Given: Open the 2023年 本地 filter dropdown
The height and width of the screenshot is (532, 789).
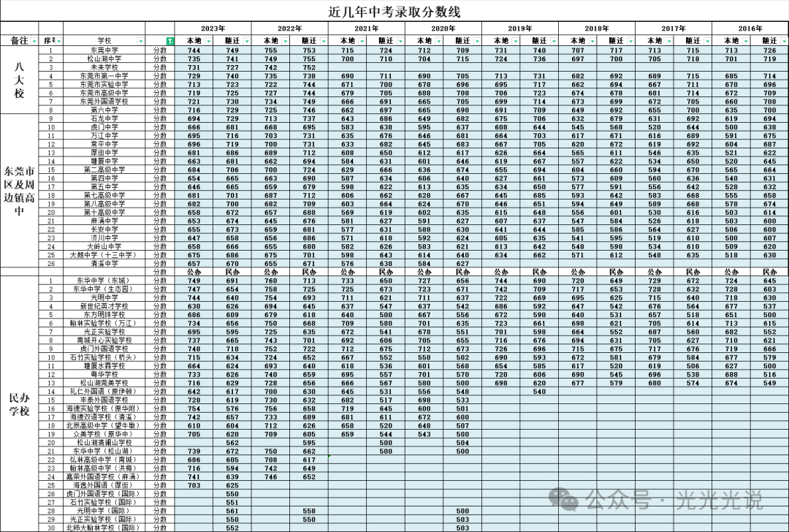Looking at the screenshot, I should (x=209, y=41).
